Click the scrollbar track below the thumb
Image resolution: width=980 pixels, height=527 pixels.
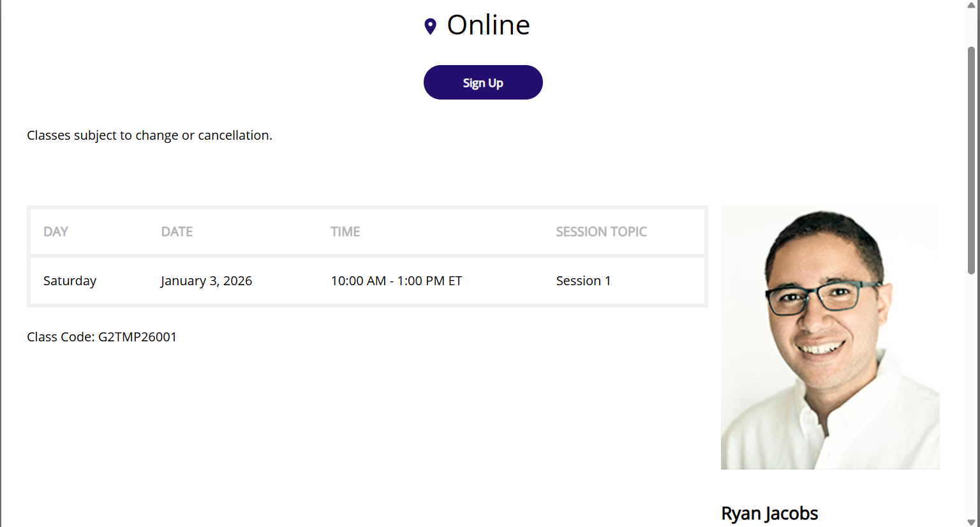pos(971,396)
